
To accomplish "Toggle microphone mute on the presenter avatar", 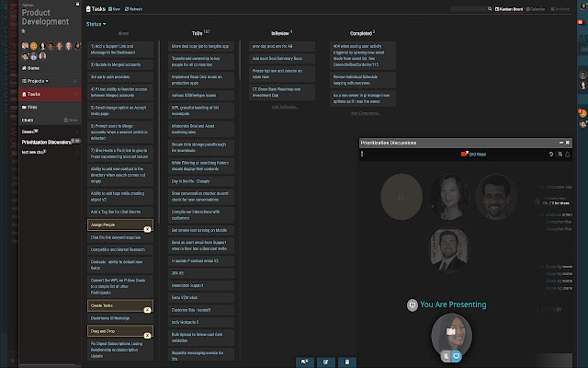I will tap(446, 354).
